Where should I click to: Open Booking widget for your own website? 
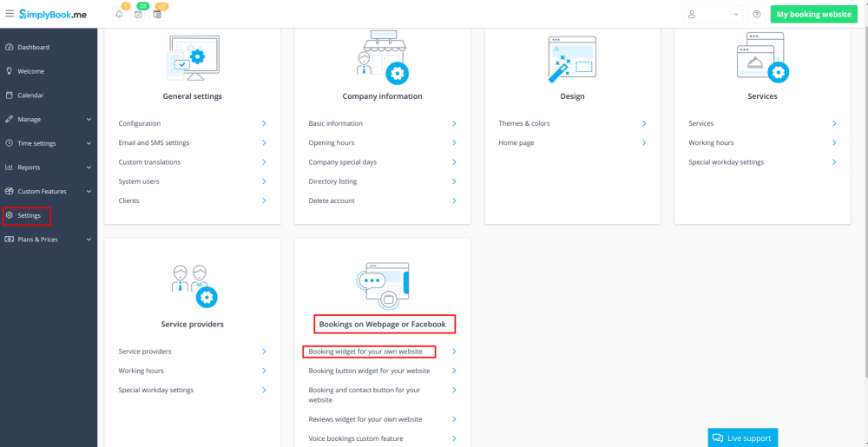pos(368,352)
